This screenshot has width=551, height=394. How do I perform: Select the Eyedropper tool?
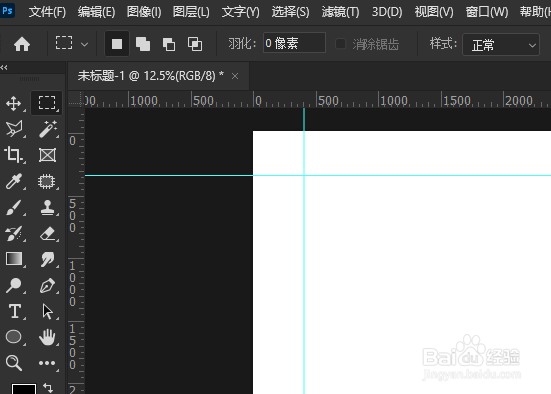pyautogui.click(x=14, y=181)
